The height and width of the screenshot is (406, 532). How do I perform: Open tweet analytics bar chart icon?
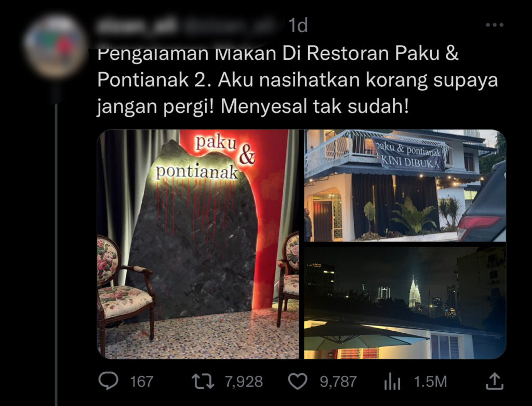click(x=392, y=381)
